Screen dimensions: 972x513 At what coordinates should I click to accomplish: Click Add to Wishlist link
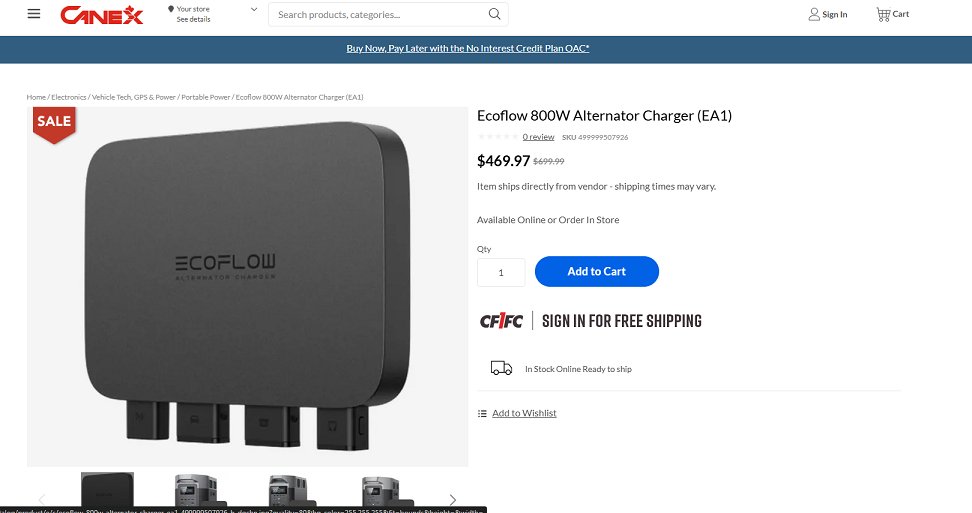(524, 413)
